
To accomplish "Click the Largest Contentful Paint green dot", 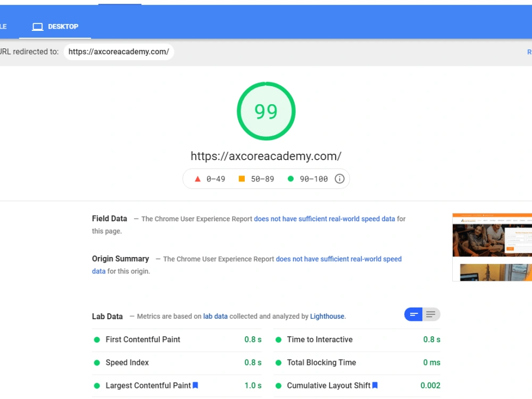I will click(x=97, y=386).
